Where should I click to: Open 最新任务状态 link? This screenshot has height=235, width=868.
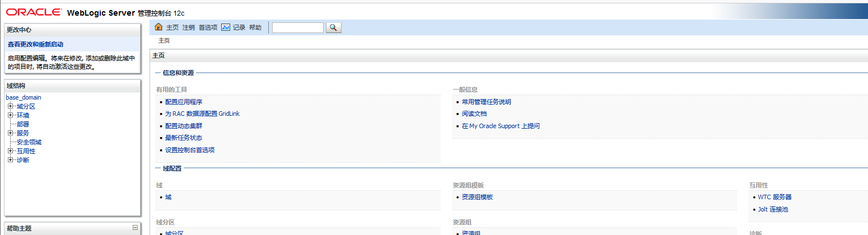coord(184,138)
